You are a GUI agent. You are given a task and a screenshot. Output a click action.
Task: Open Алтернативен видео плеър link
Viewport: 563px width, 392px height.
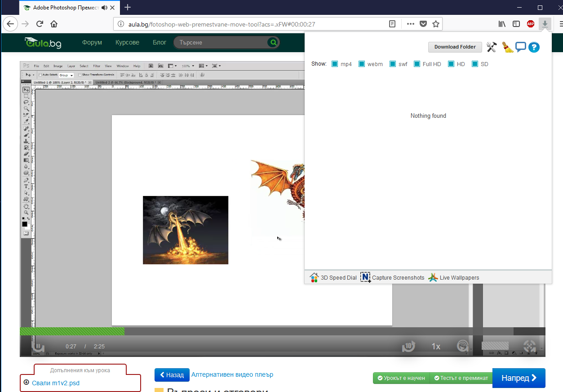click(232, 374)
